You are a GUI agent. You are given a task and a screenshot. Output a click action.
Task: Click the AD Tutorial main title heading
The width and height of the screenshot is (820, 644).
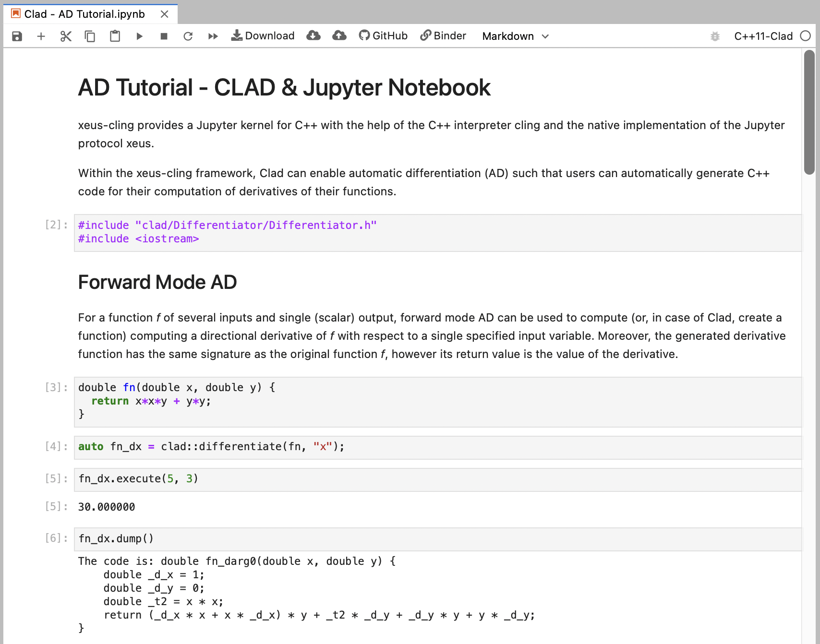(x=284, y=88)
